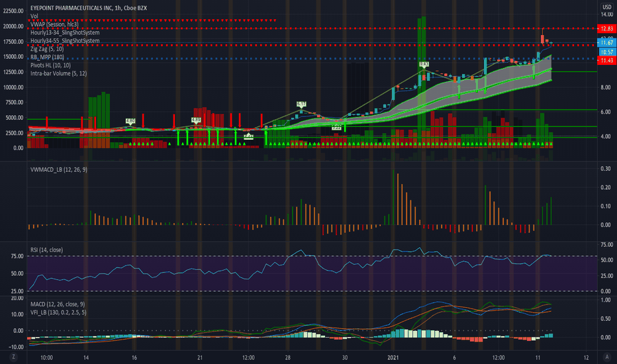Screen dimensions: 617x364
Task: Click the blue 11.67 current price label
Action: [606, 42]
